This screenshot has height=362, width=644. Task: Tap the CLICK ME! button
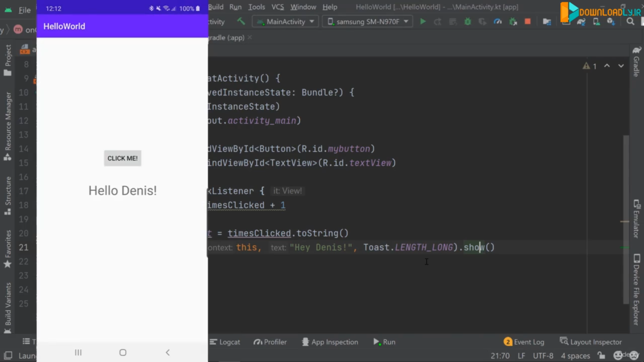[122, 158]
